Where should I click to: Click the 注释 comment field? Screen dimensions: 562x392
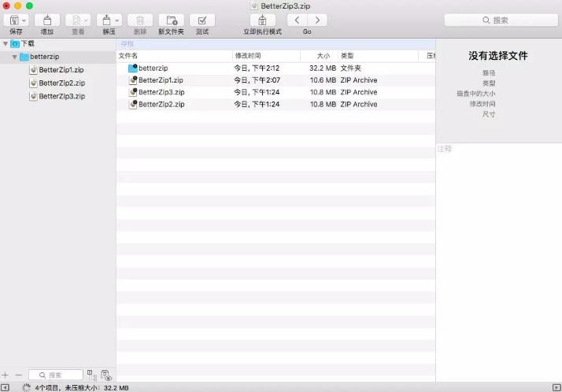(498, 261)
